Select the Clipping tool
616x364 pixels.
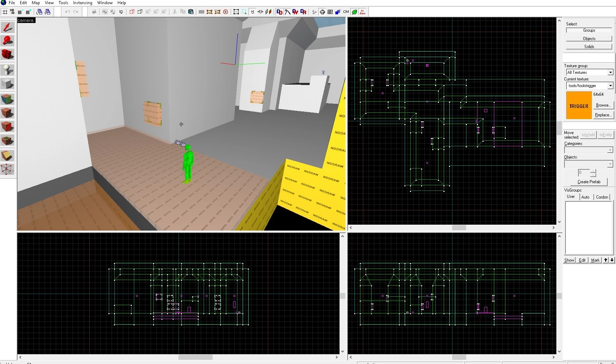click(7, 156)
